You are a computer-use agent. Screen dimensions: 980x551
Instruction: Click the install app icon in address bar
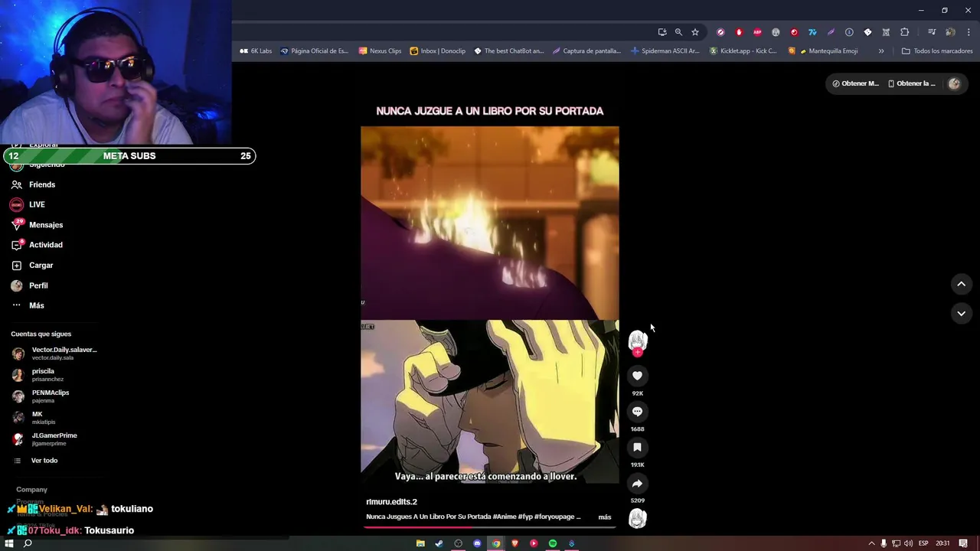(x=662, y=32)
